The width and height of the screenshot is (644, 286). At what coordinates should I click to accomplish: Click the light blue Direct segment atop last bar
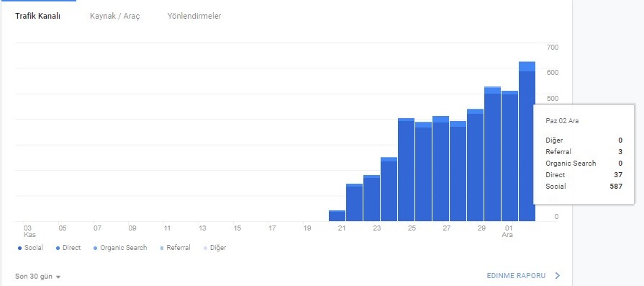tap(527, 66)
